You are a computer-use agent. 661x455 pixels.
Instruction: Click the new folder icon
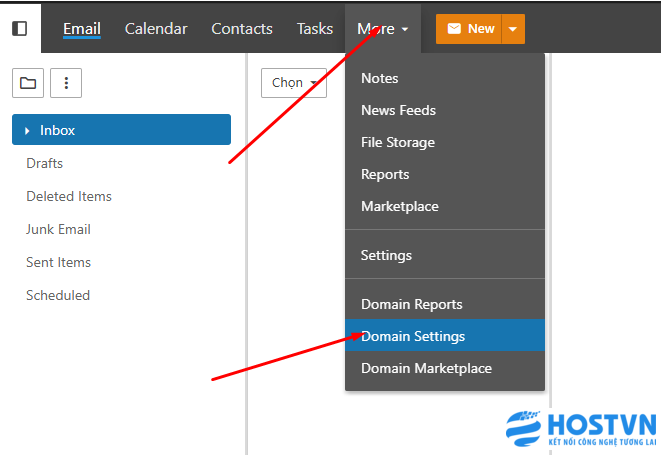pyautogui.click(x=28, y=83)
